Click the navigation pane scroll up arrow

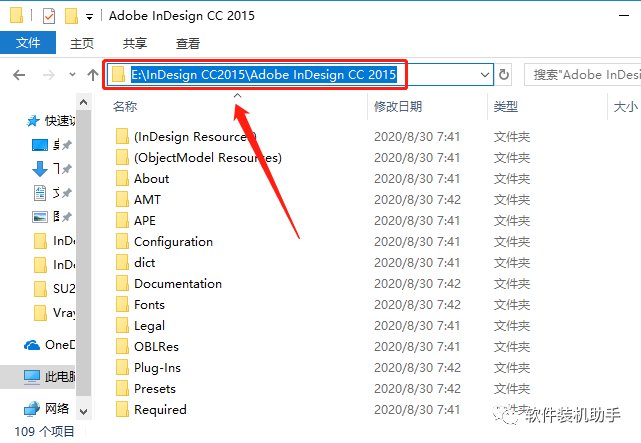tap(83, 102)
